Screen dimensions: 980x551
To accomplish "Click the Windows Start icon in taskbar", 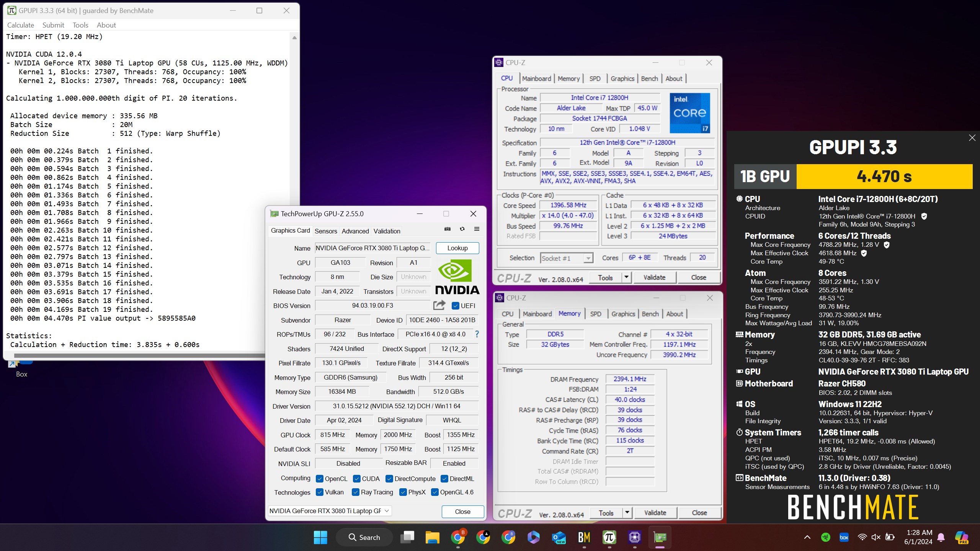I will click(x=320, y=537).
